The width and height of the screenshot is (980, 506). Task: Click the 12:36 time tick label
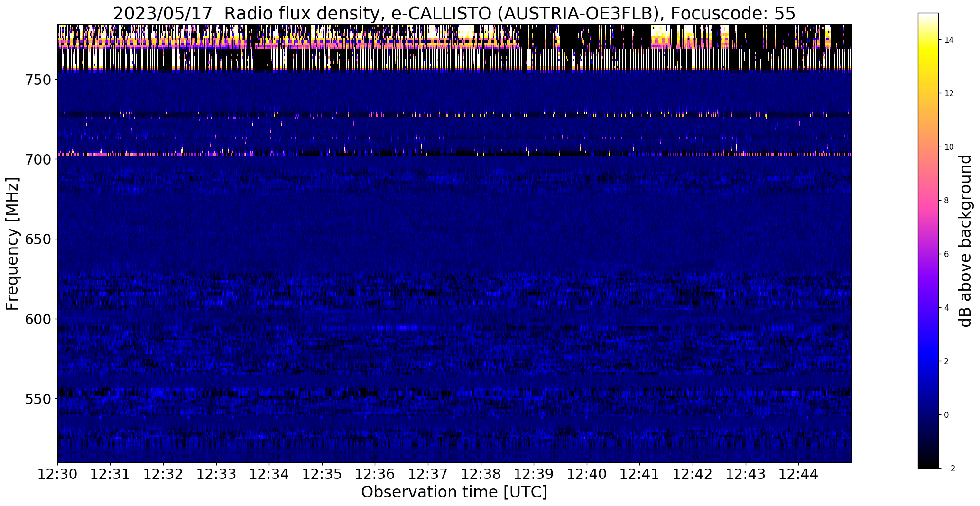pyautogui.click(x=375, y=474)
